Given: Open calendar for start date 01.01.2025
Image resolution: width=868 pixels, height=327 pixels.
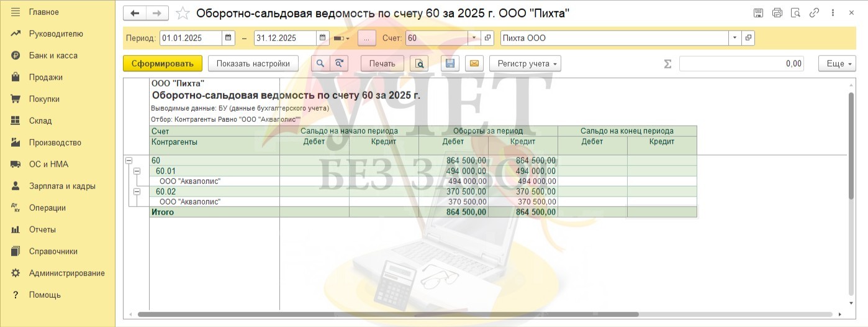Looking at the screenshot, I should click(x=228, y=38).
